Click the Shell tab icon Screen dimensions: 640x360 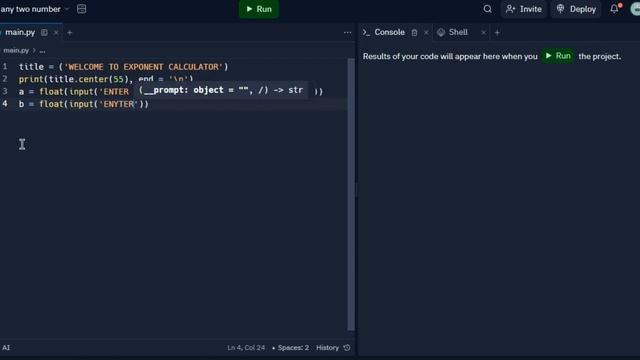pyautogui.click(x=441, y=32)
